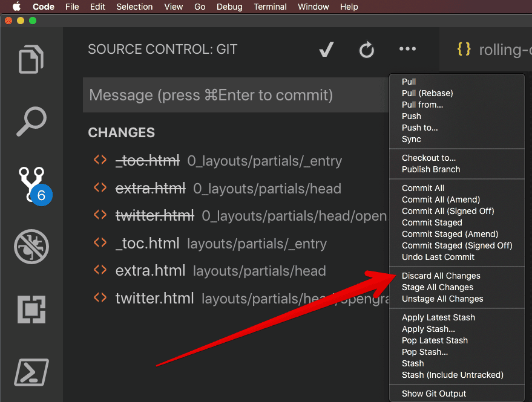
Task: Choose Stage All Changes from menu
Action: (x=438, y=287)
